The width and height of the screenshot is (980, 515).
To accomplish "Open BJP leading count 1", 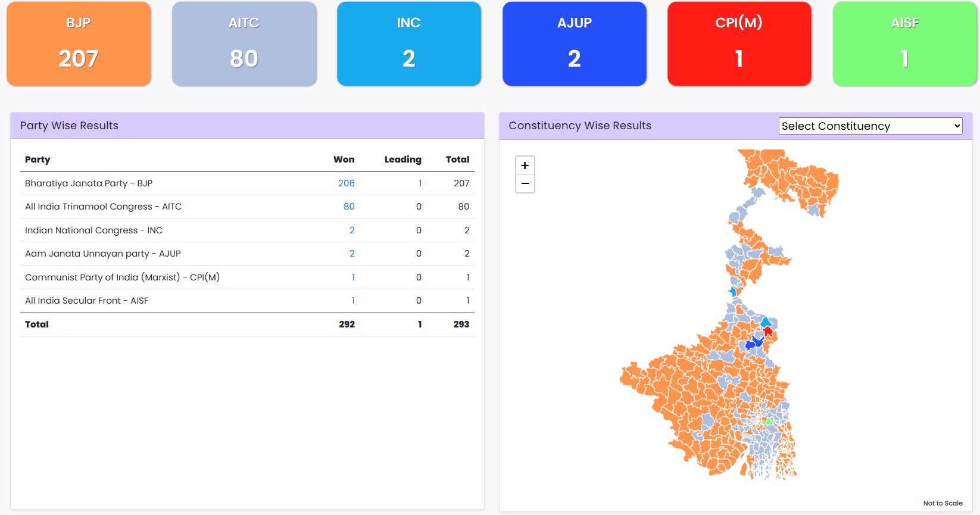I will pyautogui.click(x=420, y=183).
